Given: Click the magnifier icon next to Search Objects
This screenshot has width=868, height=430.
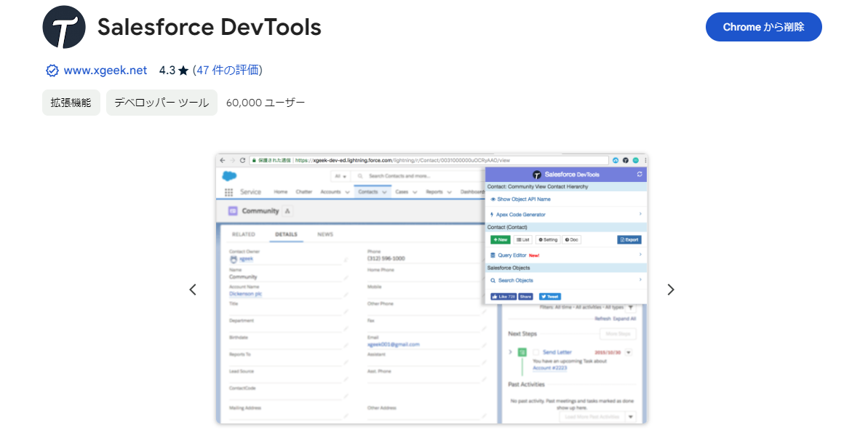Looking at the screenshot, I should pos(493,280).
